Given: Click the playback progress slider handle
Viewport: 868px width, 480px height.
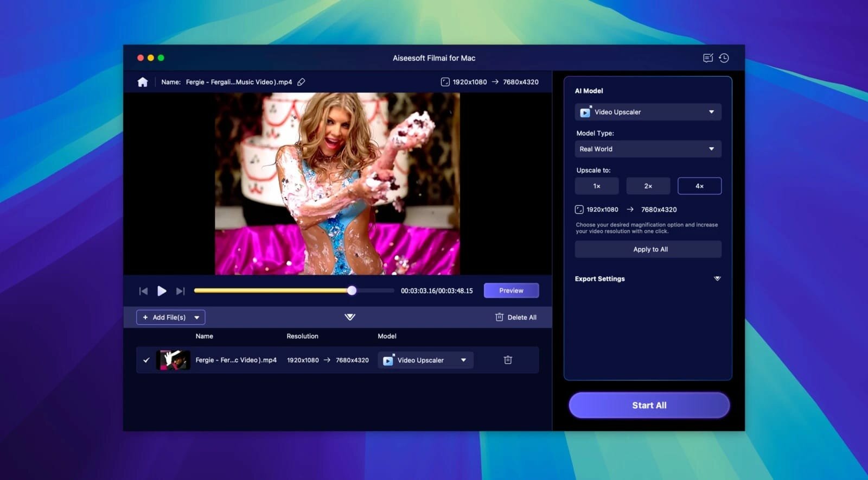Looking at the screenshot, I should tap(352, 290).
